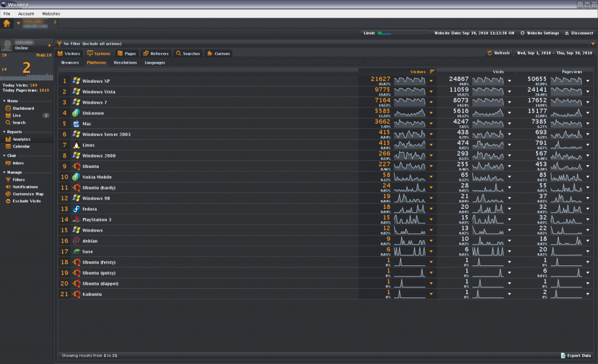
Task: Expand the Online status arrow
Action: 50,45
